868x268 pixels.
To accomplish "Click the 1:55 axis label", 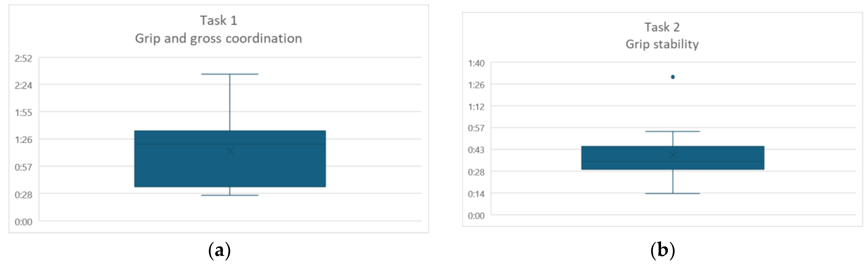I will pyautogui.click(x=23, y=112).
